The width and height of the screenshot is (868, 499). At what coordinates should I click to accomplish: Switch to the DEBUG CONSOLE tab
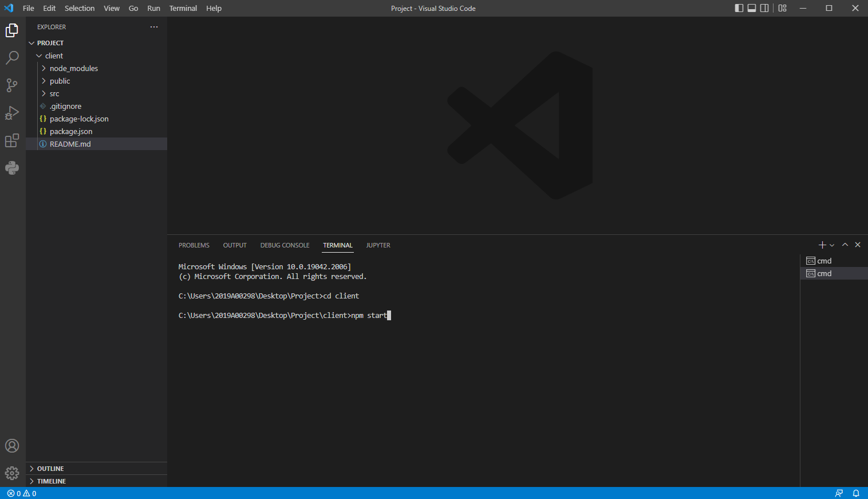tap(285, 245)
